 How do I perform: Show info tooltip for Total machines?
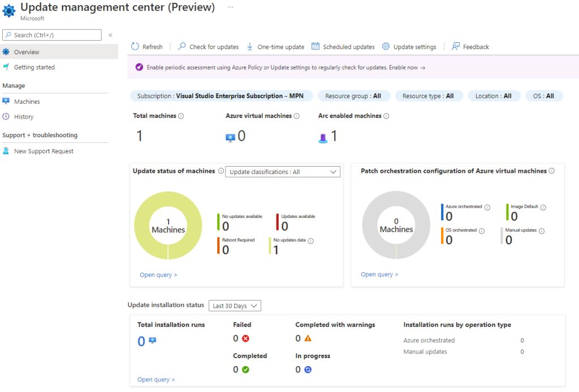180,116
